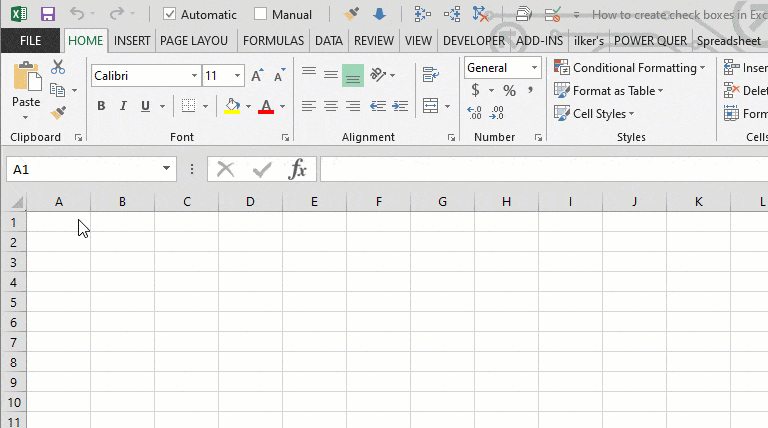Click the Undo arrow icon

76,14
